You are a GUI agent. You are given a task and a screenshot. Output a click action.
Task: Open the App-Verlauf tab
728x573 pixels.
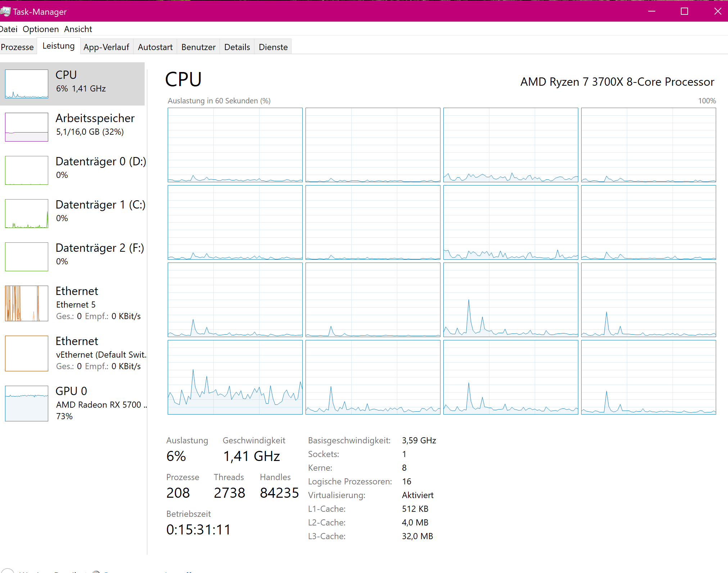106,46
